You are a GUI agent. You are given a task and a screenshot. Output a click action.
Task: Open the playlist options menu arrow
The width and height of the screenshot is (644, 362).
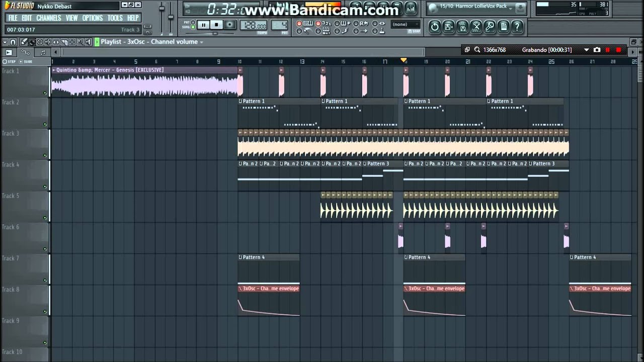[x=5, y=42]
